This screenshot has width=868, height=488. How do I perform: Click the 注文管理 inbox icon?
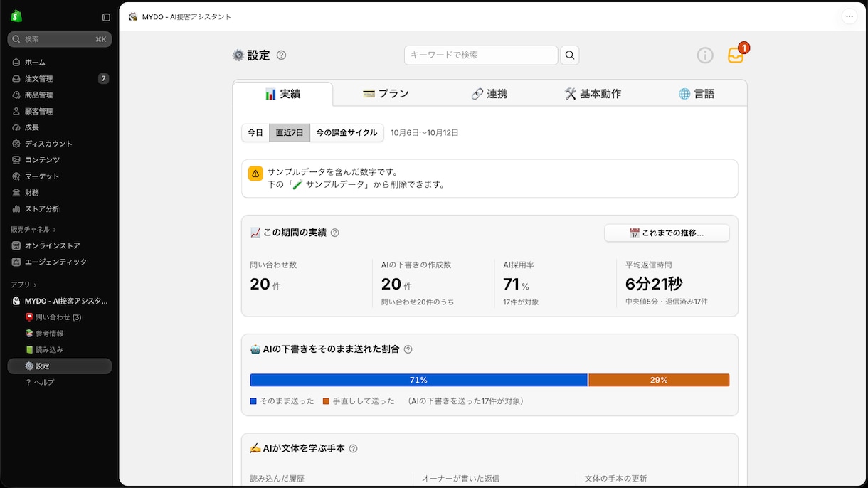coord(16,79)
